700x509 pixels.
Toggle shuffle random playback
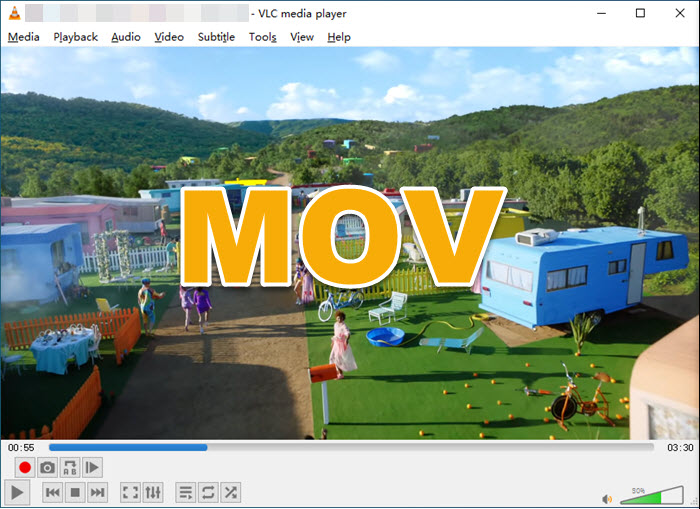(231, 492)
